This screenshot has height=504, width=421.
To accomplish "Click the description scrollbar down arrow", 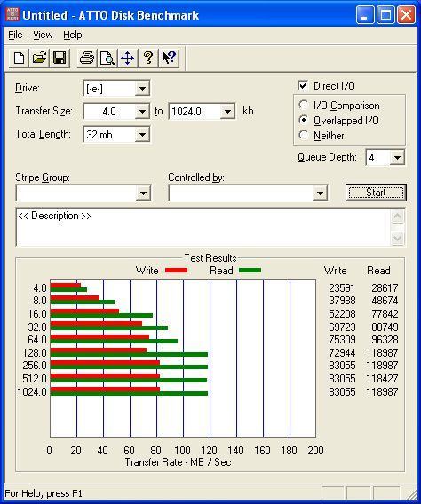I will tap(398, 239).
